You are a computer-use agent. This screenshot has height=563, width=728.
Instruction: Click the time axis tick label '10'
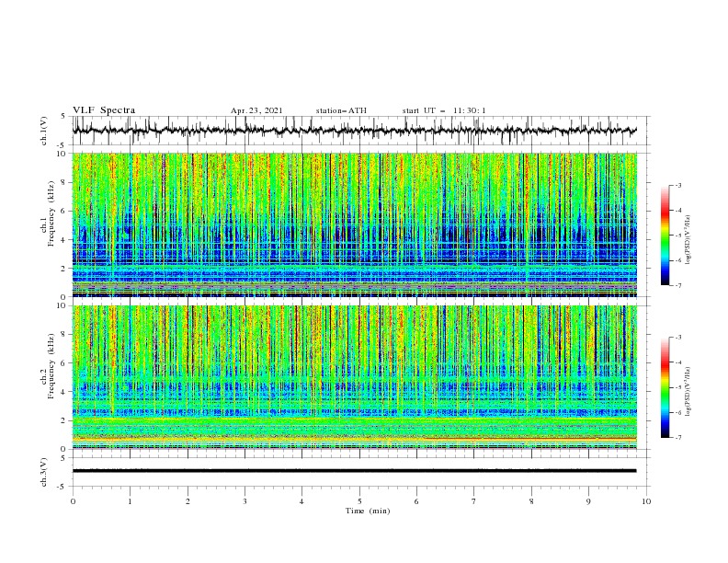(646, 501)
